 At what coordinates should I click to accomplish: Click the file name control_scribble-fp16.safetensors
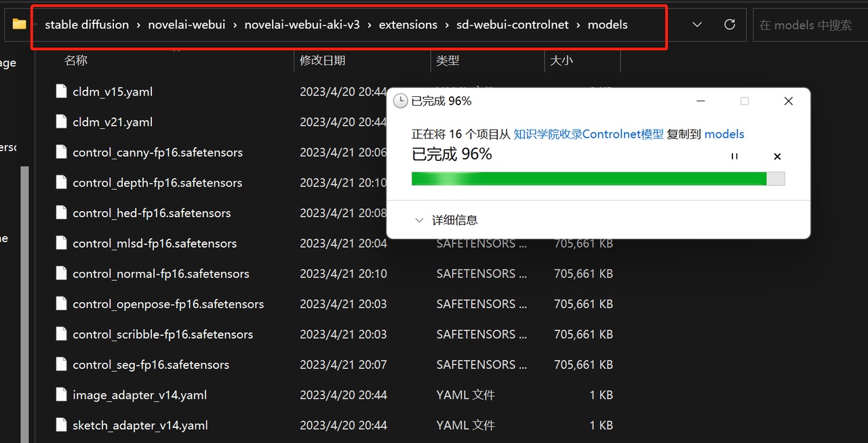(x=163, y=334)
